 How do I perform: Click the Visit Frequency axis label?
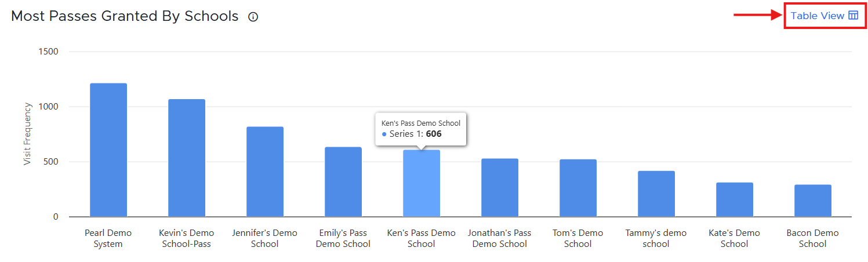(x=27, y=134)
